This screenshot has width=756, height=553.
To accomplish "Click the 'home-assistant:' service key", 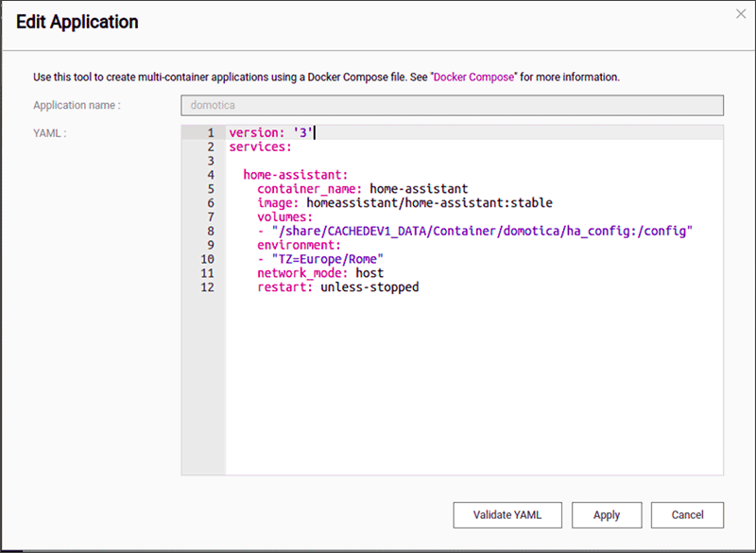I will pos(296,175).
